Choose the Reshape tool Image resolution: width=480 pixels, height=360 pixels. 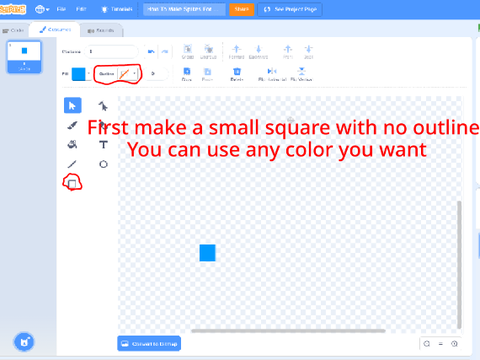[103, 106]
